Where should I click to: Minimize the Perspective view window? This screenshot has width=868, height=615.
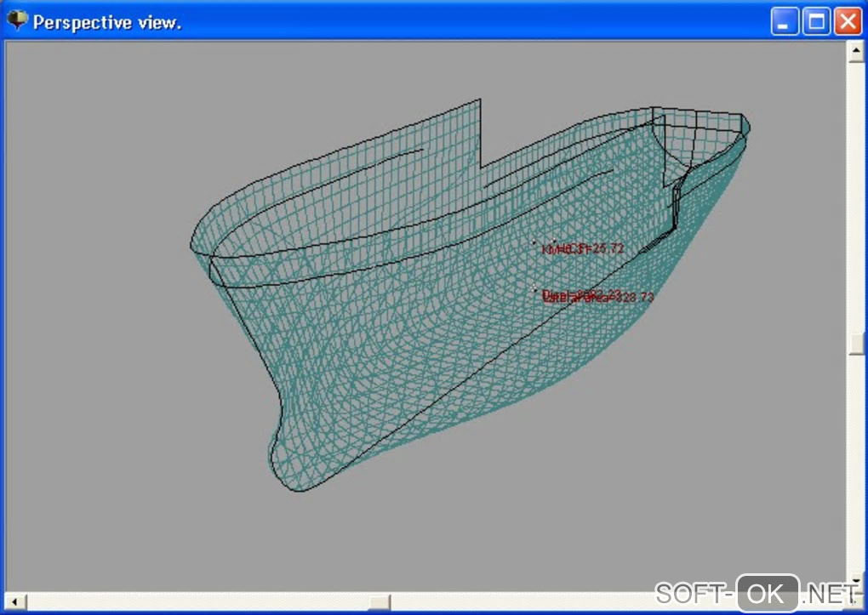coord(785,21)
